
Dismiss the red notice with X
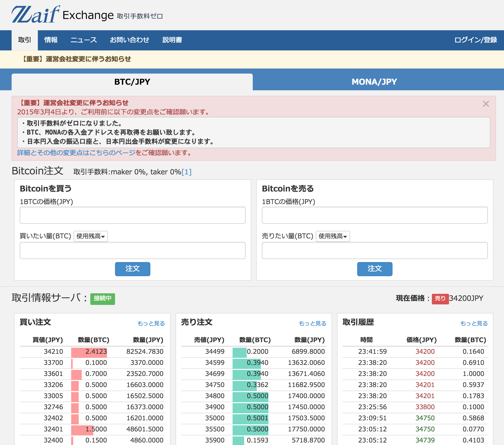point(486,104)
